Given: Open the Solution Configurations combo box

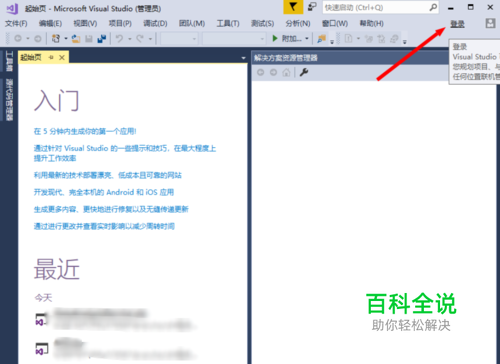Looking at the screenshot, I should pyautogui.click(x=179, y=39).
